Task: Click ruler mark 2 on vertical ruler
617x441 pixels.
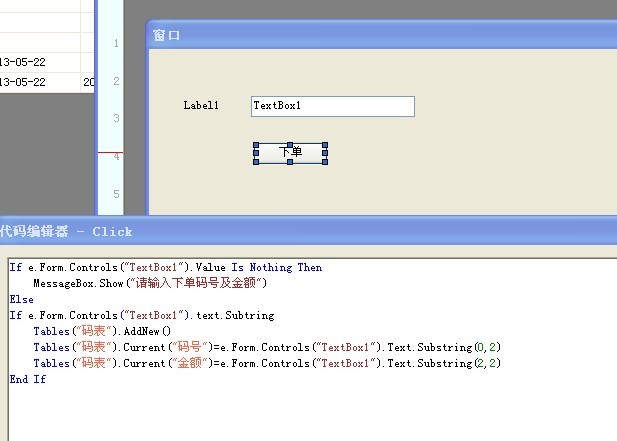Action: [116, 81]
